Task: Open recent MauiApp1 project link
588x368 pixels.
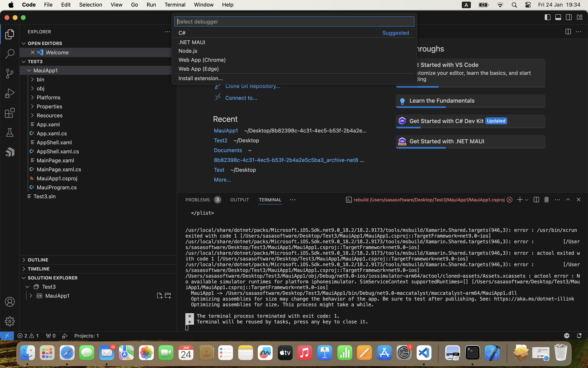Action: pyautogui.click(x=226, y=131)
